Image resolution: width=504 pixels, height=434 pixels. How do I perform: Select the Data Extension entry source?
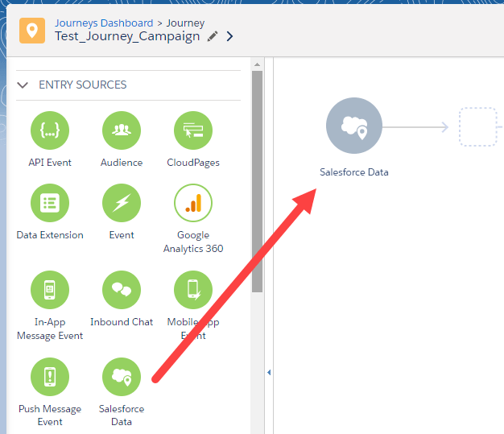pyautogui.click(x=50, y=203)
